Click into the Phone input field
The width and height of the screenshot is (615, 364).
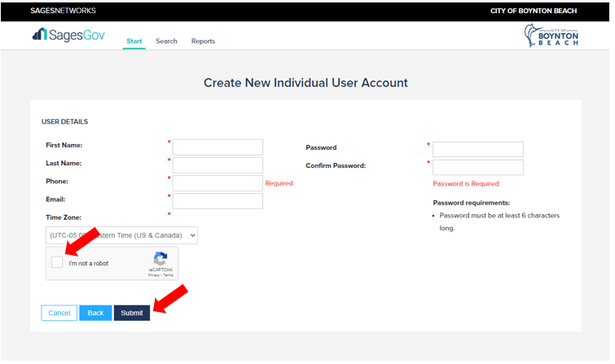click(x=217, y=183)
